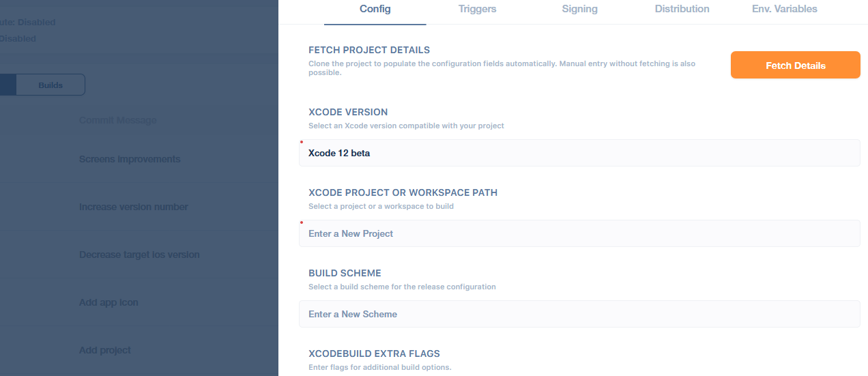
Task: Click 'Enter flags for additional build options' text
Action: (x=380, y=367)
